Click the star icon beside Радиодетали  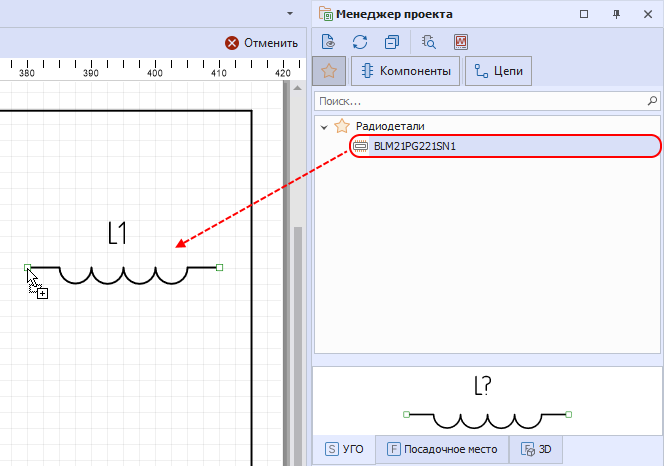(342, 126)
